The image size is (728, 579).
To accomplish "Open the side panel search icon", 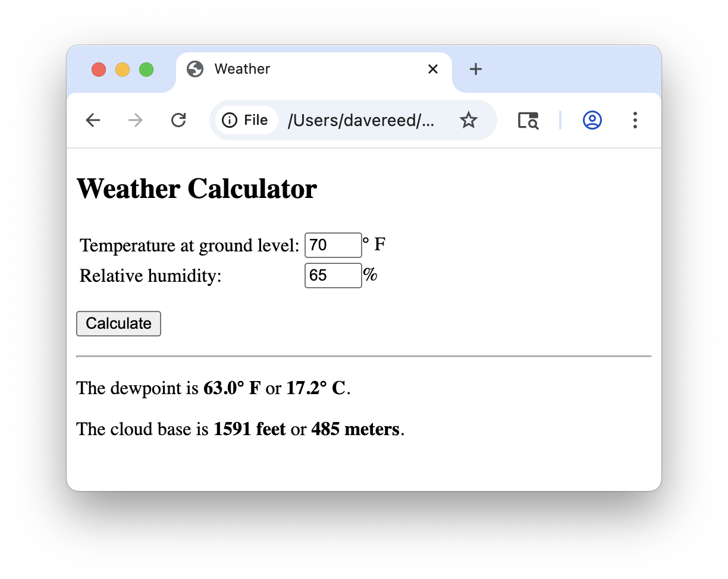I will point(528,120).
